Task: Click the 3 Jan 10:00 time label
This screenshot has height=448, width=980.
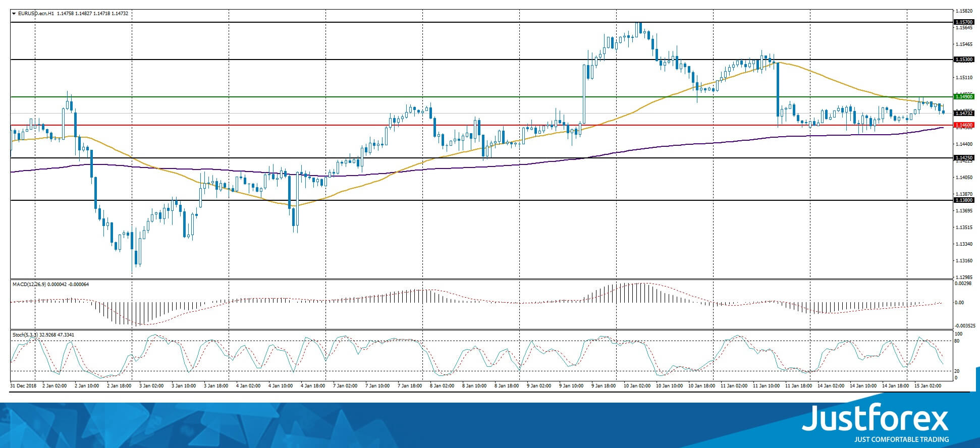Action: (184, 386)
